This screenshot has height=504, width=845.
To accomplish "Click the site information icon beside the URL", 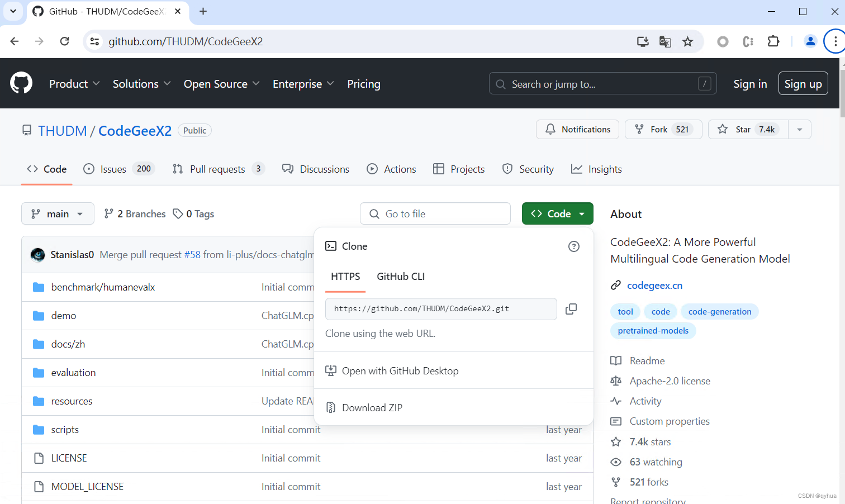I will click(x=95, y=41).
